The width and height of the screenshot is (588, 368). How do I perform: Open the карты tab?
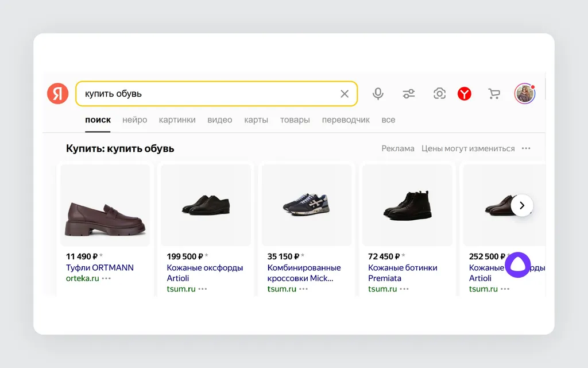tap(256, 120)
